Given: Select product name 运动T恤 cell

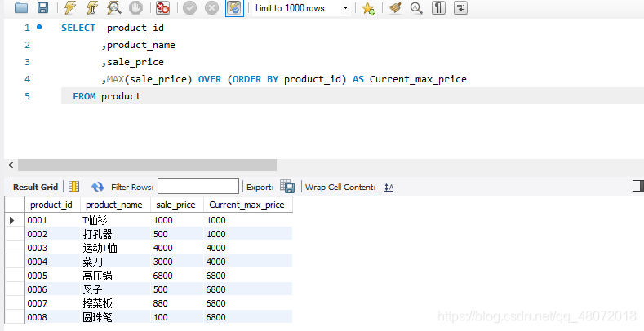Looking at the screenshot, I should [x=115, y=248].
